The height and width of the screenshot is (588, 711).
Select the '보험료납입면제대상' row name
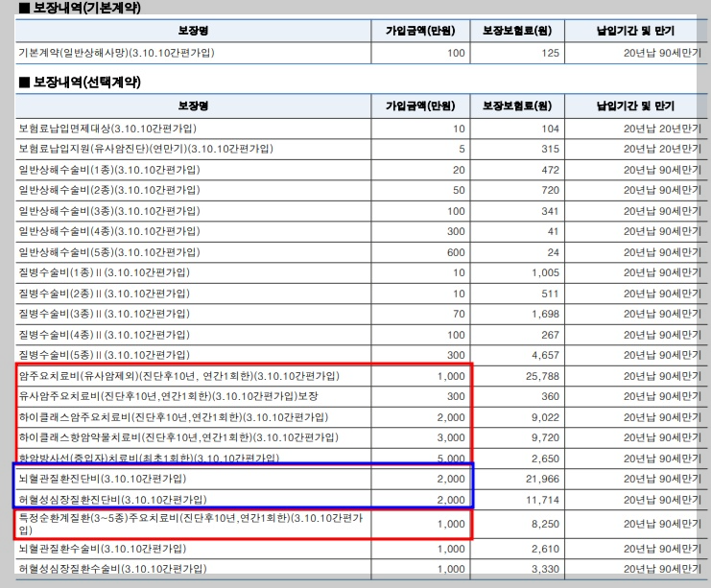click(x=107, y=129)
